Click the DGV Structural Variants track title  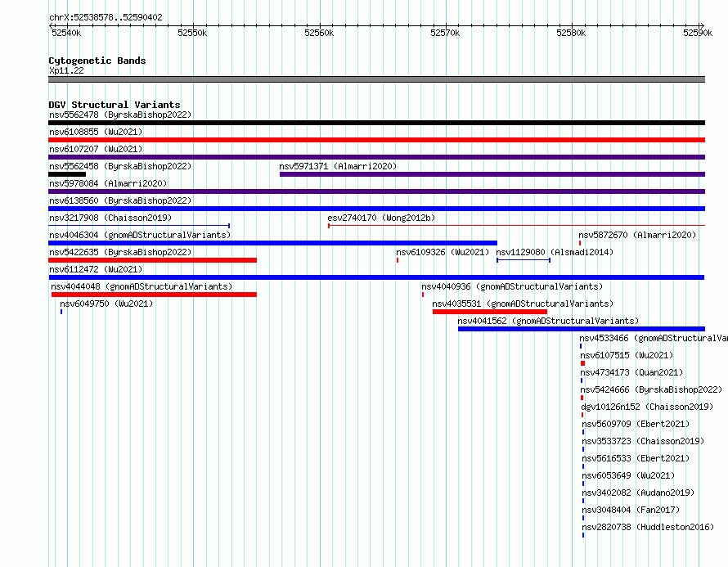(x=115, y=105)
